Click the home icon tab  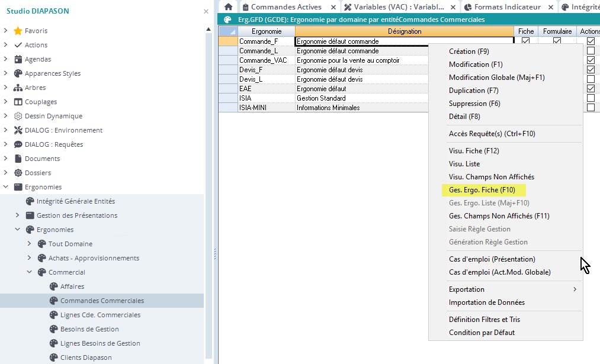click(x=228, y=7)
